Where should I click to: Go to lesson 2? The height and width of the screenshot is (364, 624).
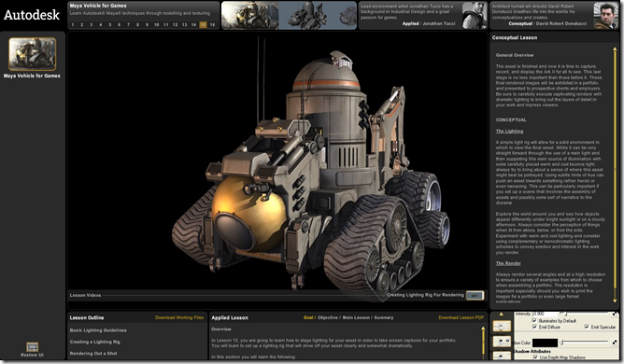point(82,24)
